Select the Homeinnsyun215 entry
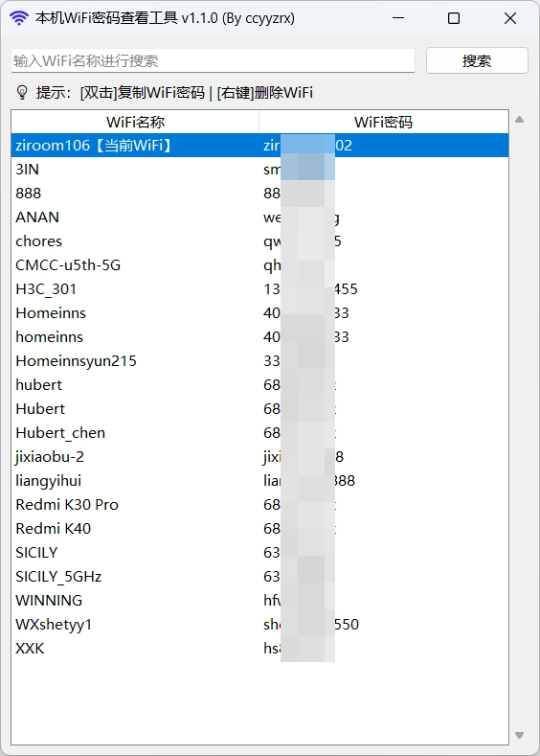Image resolution: width=540 pixels, height=756 pixels. coord(259,361)
